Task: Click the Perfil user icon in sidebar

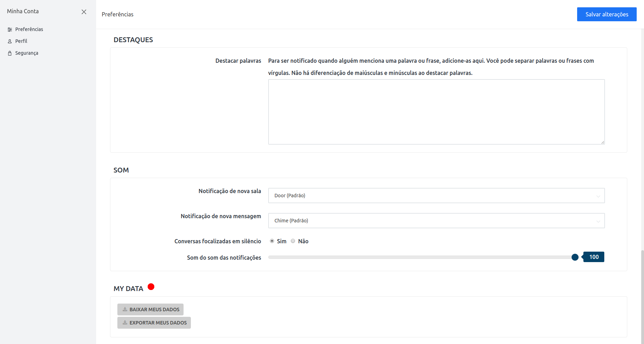Action: pos(10,41)
